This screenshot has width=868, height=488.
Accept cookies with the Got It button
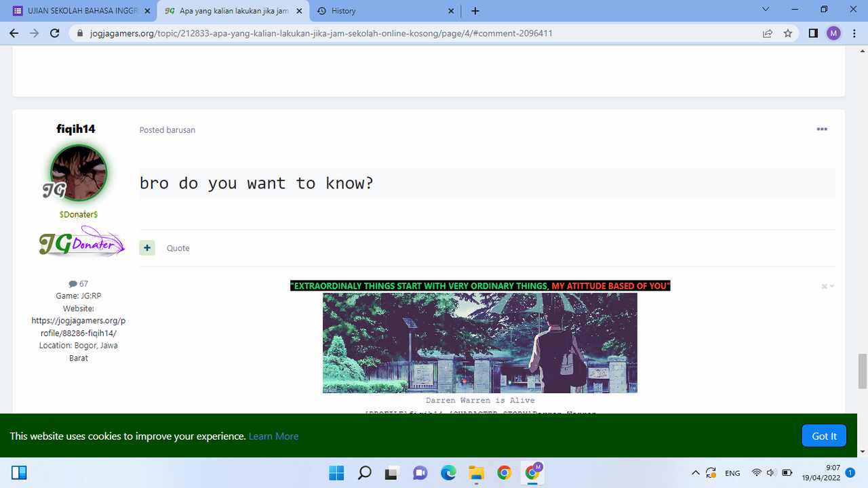[824, 436]
